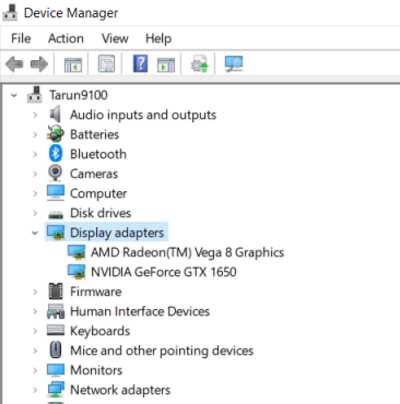Click the NVIDIA GeForce adapter icon

pyautogui.click(x=76, y=271)
